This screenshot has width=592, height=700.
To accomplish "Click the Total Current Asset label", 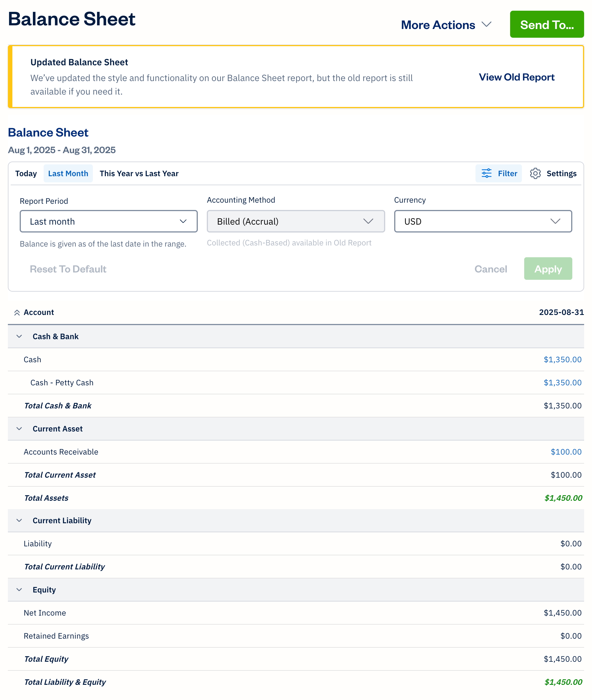I will coord(60,475).
